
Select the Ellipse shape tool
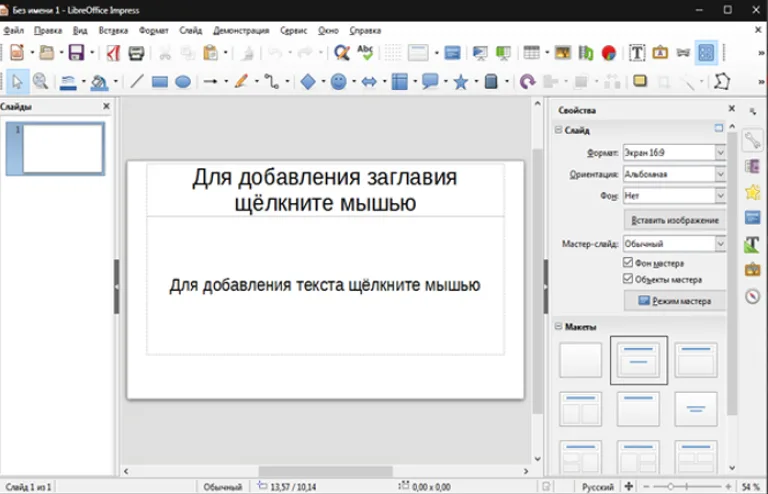(183, 82)
